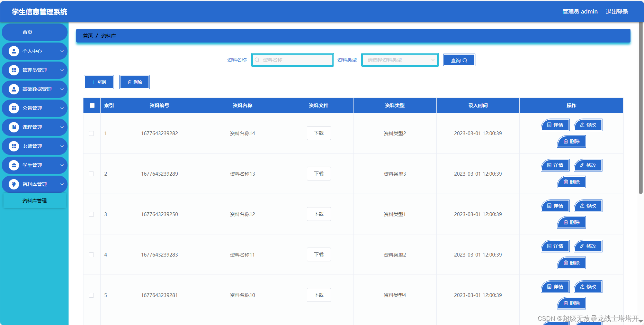Click the 基础数据管理 person icon
Viewport: 644px width, 325px height.
coord(14,89)
